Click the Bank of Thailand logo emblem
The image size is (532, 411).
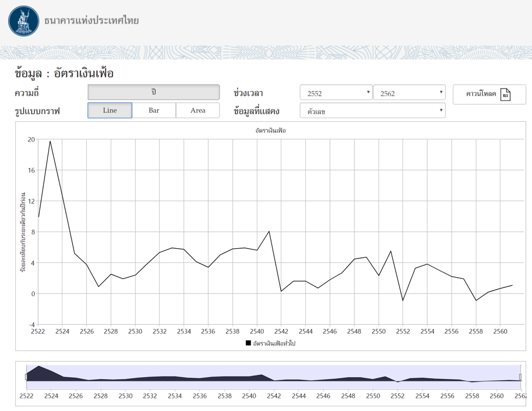[23, 21]
